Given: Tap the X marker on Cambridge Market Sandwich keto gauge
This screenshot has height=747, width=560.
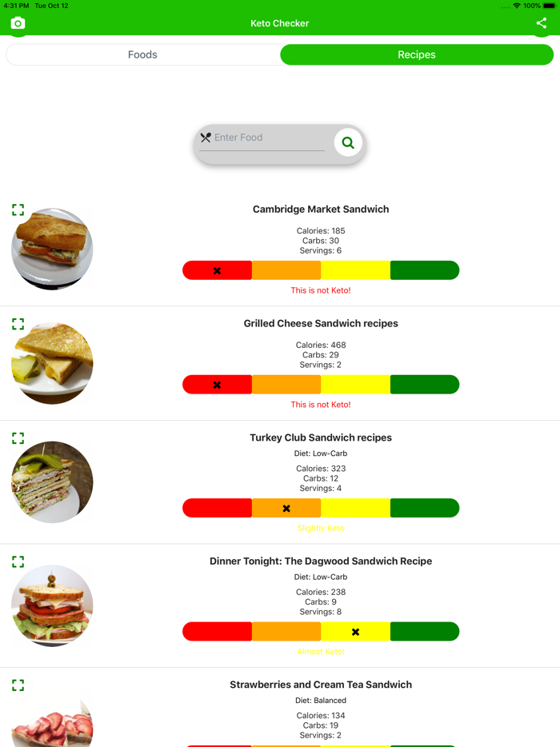Looking at the screenshot, I should coord(217,270).
